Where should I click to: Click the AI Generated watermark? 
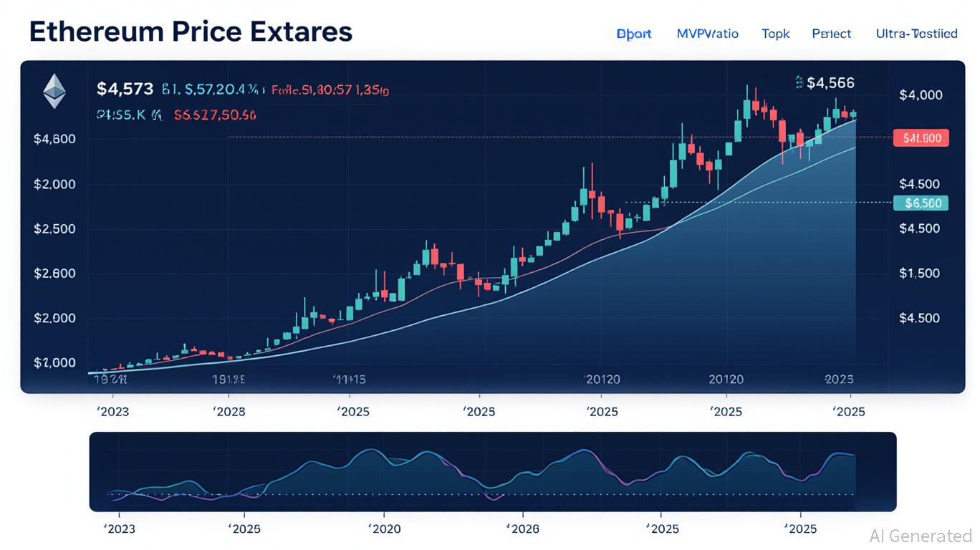click(x=920, y=536)
